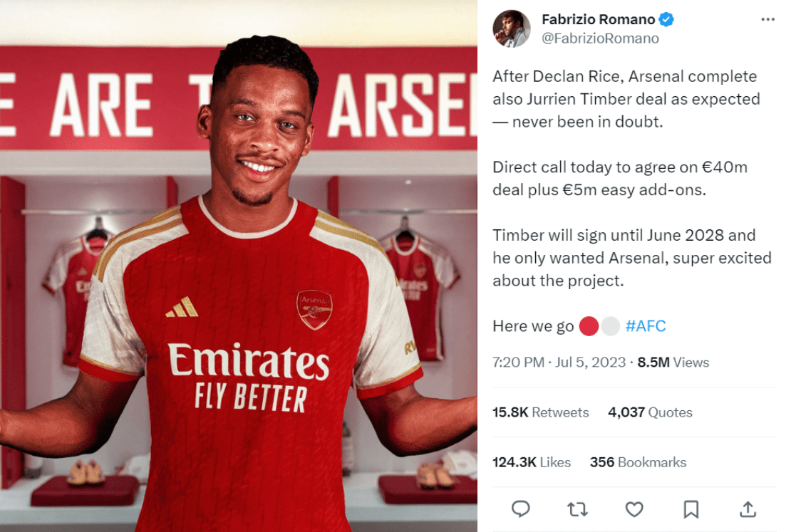Click the blue verified badge
Image resolution: width=791 pixels, height=532 pixels.
click(x=666, y=19)
